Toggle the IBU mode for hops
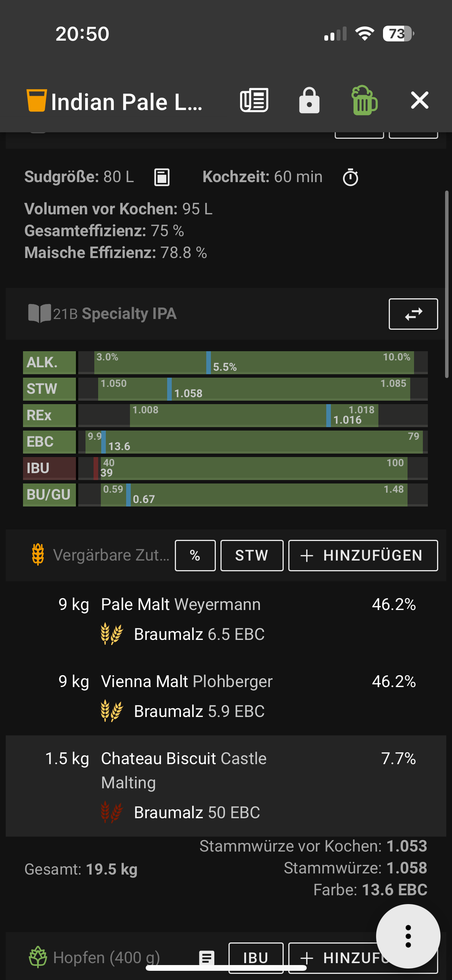 click(x=256, y=958)
